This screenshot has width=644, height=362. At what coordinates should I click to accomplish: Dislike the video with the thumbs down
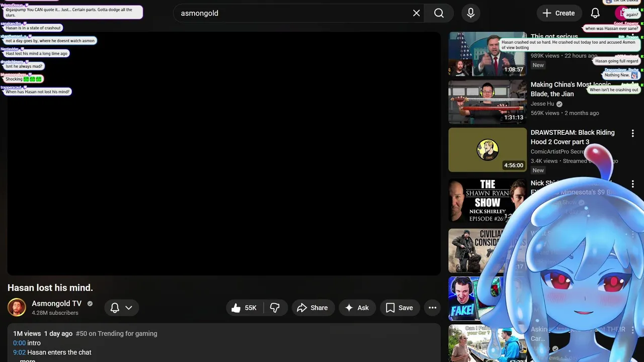click(275, 308)
